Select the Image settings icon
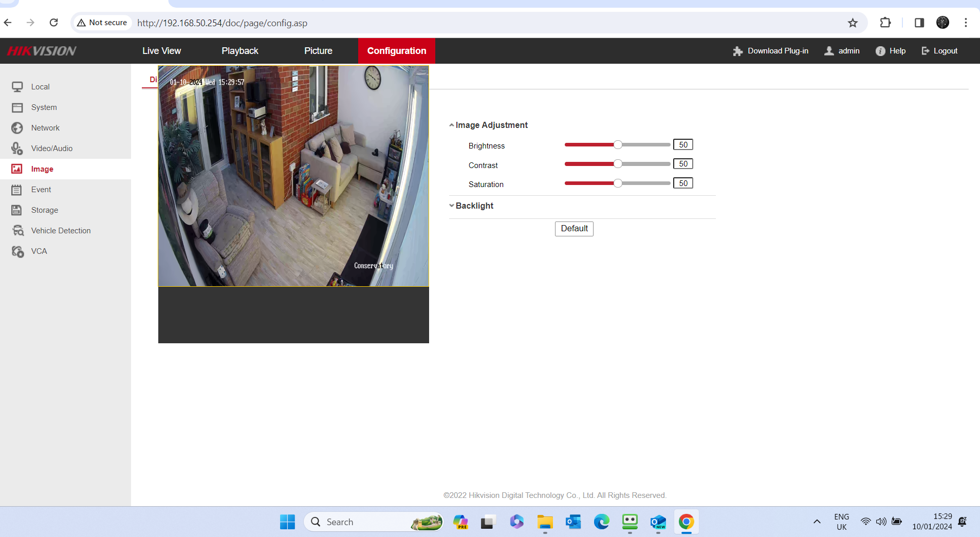Screen dimensions: 980x537 pyautogui.click(x=17, y=169)
